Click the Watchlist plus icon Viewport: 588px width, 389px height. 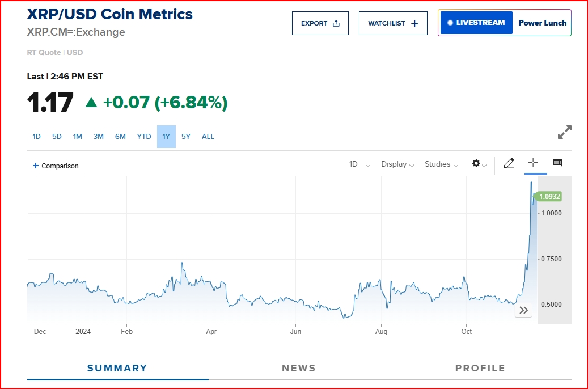414,23
